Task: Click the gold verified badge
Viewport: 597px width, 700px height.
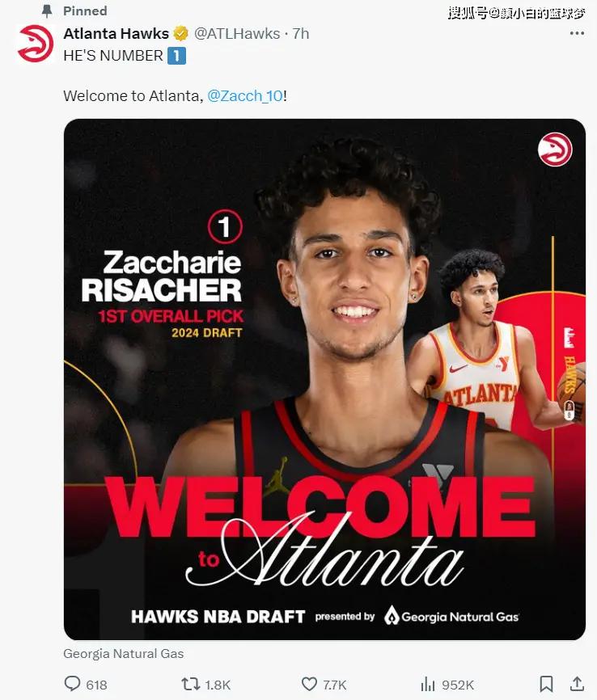Action: 181,33
